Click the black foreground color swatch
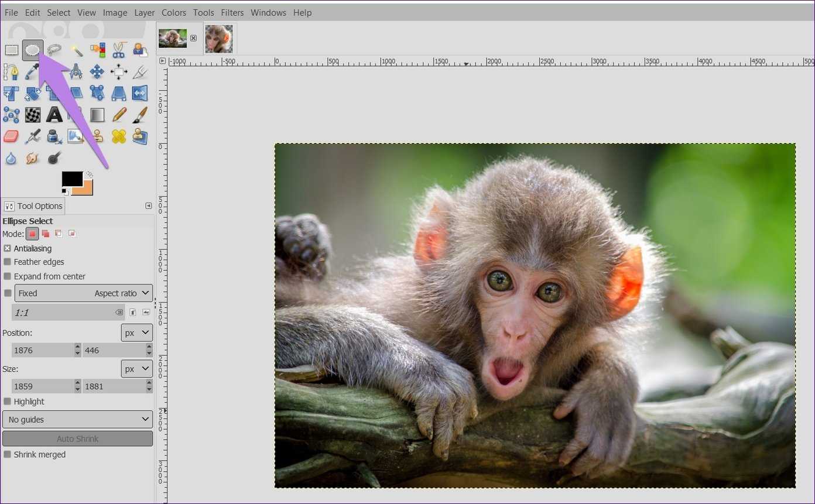This screenshot has width=815, height=504. [71, 179]
